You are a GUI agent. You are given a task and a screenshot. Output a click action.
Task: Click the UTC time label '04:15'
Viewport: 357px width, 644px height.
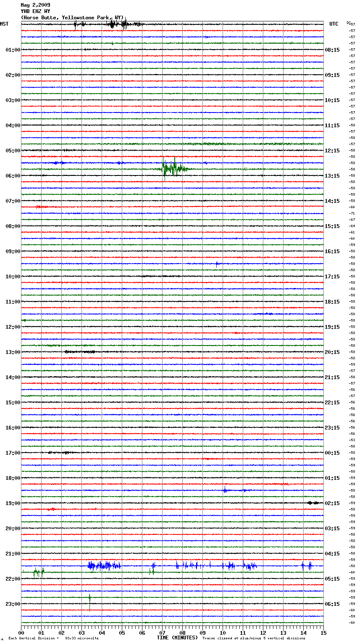tap(332, 553)
